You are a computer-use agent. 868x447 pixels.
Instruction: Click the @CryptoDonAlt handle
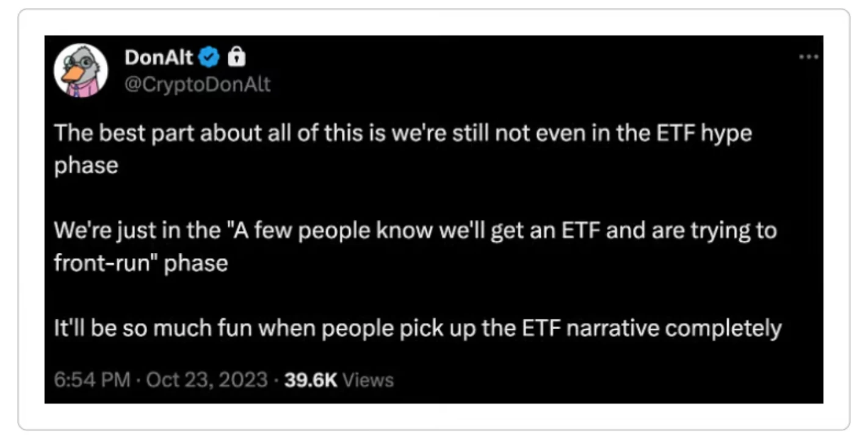197,85
